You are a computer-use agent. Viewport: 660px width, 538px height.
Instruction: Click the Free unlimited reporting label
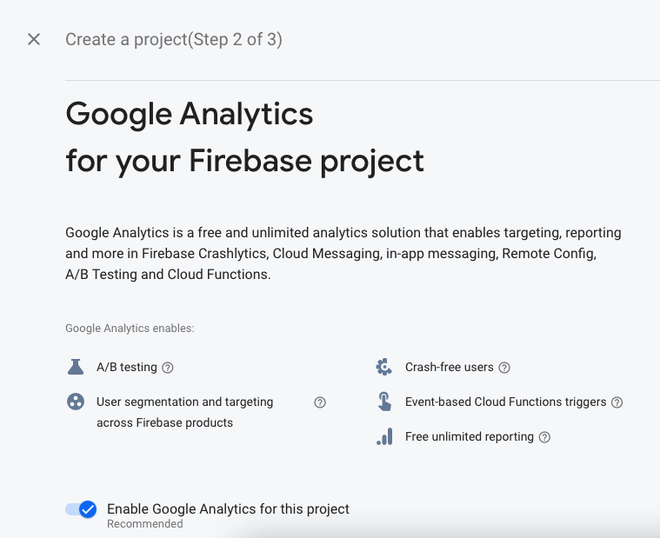(x=469, y=437)
